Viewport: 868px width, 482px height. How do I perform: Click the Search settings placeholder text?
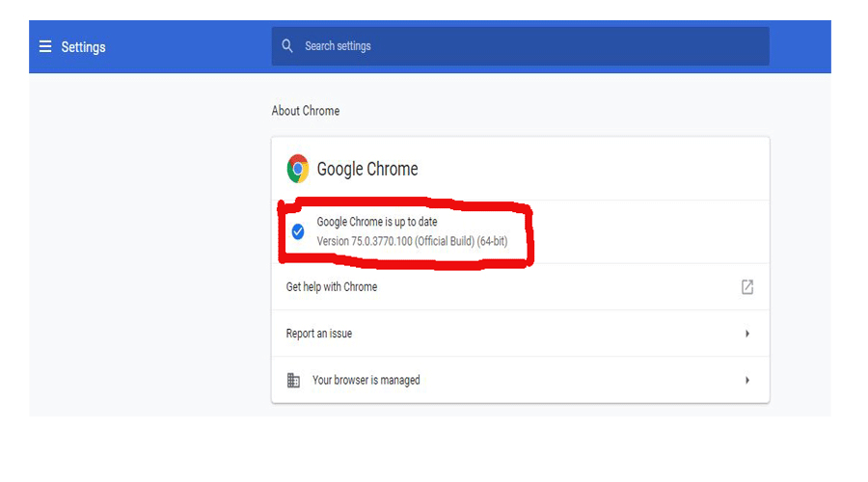(x=338, y=46)
